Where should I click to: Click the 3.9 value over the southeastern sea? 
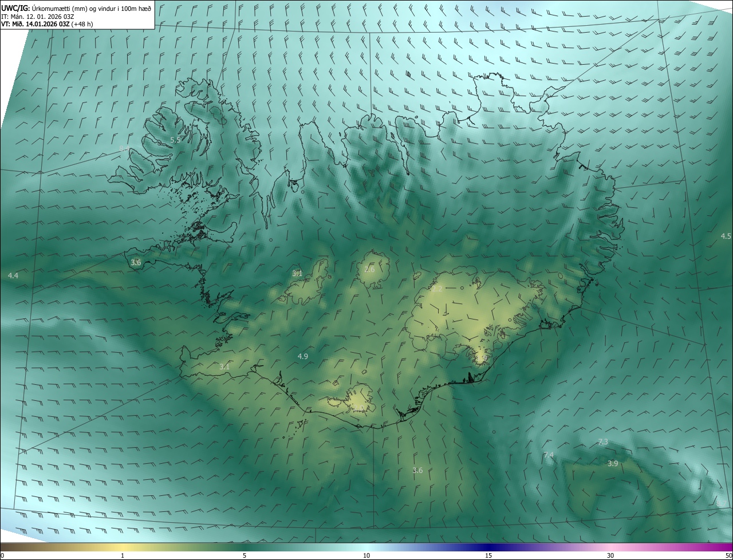613,463
